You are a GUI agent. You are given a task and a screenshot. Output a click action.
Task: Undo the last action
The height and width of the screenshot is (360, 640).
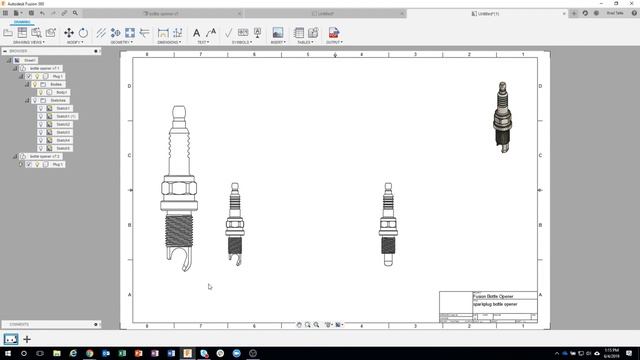coord(42,13)
